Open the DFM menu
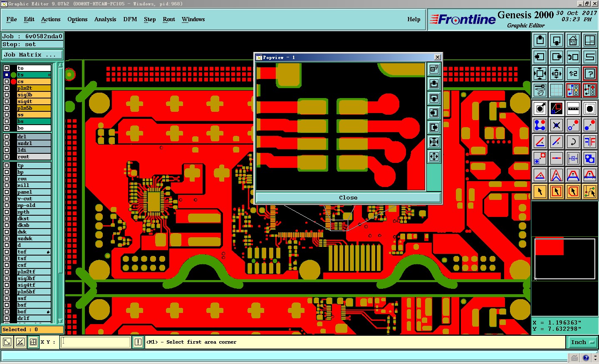Viewport: 599px width, 364px height. click(130, 20)
